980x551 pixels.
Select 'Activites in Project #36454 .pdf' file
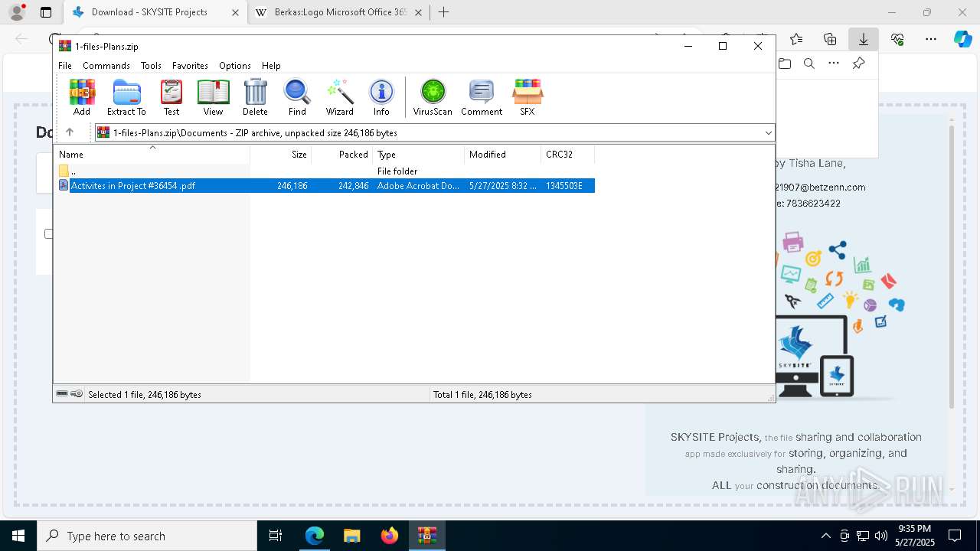(326, 186)
